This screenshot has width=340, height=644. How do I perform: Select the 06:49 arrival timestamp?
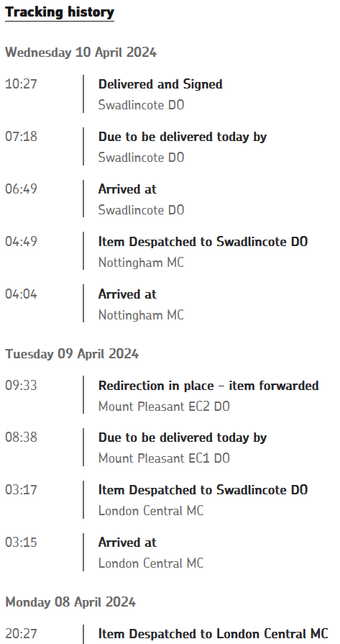[21, 189]
